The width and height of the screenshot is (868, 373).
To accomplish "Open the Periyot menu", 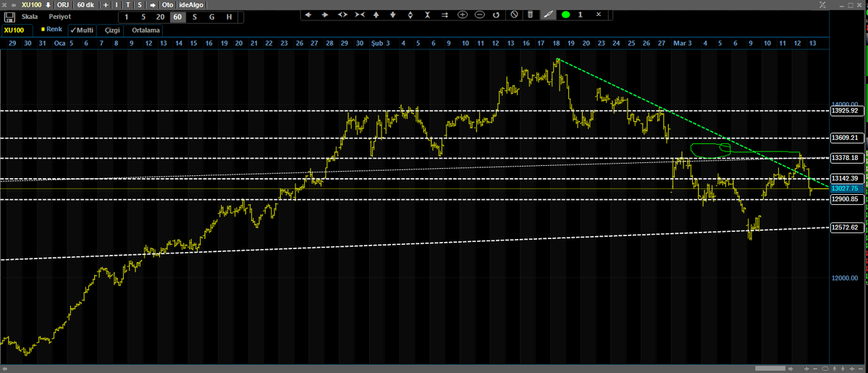I will coord(60,17).
